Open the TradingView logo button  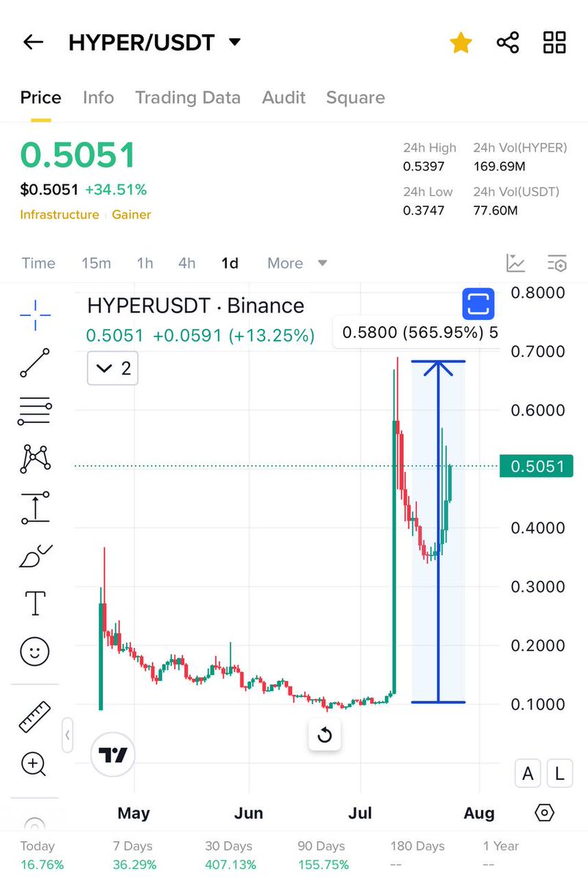(113, 755)
